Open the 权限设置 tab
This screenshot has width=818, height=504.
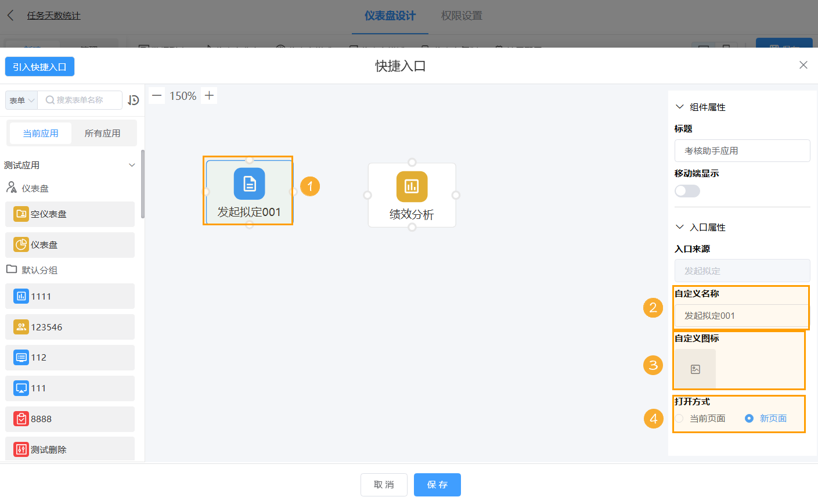(462, 16)
